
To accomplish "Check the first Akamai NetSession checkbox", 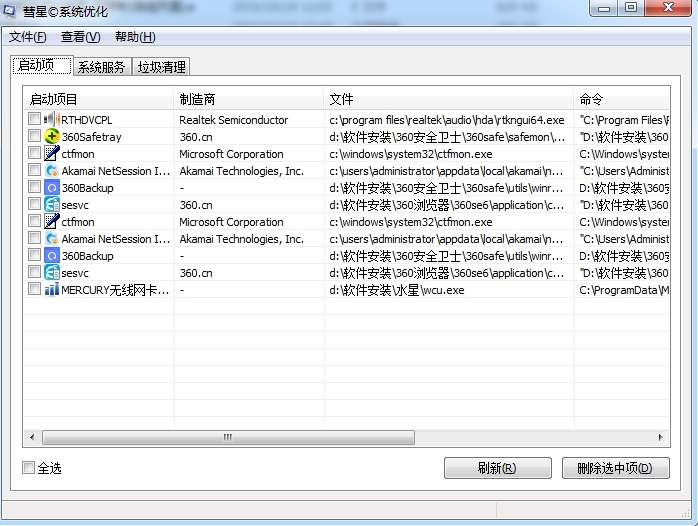I will coord(34,170).
